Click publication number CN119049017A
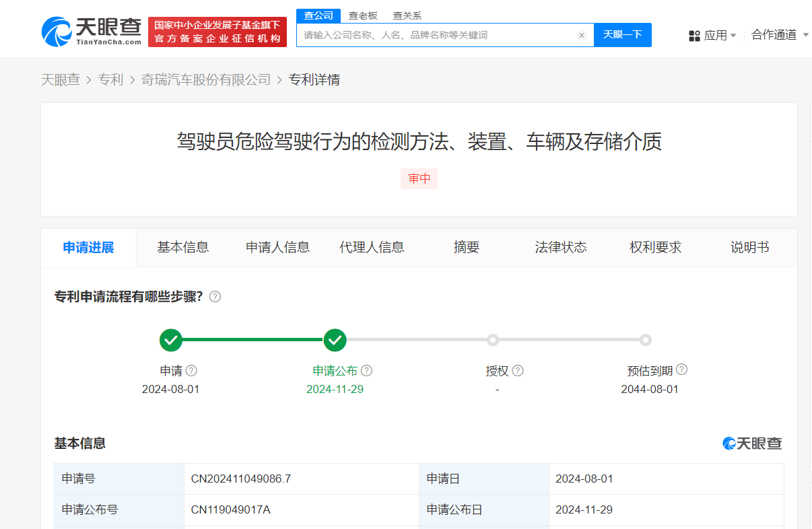 click(x=231, y=510)
